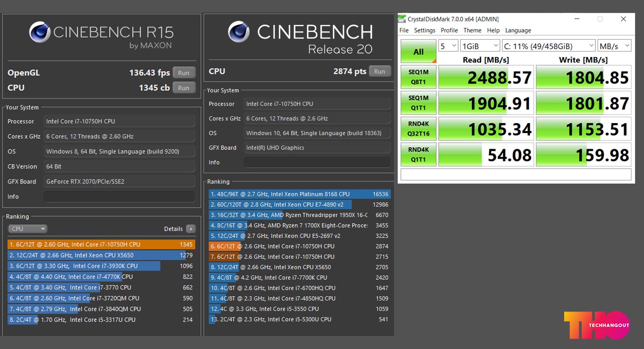
Task: Click the Info field in Cinebench R20
Action: (317, 162)
